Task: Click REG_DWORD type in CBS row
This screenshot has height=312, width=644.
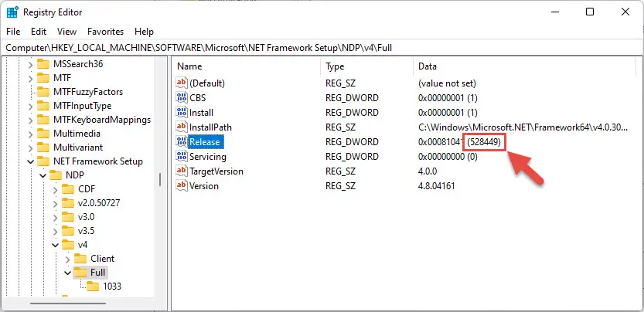Action: click(352, 98)
